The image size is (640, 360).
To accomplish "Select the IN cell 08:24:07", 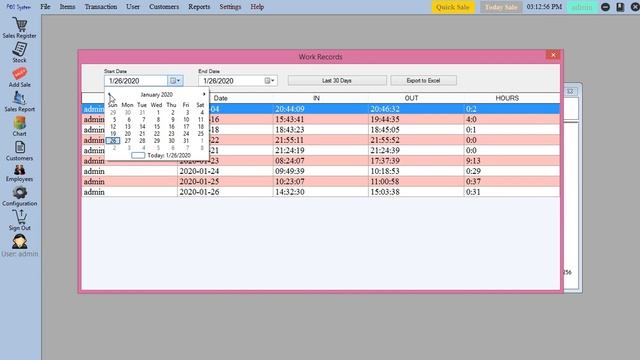I will click(320, 161).
